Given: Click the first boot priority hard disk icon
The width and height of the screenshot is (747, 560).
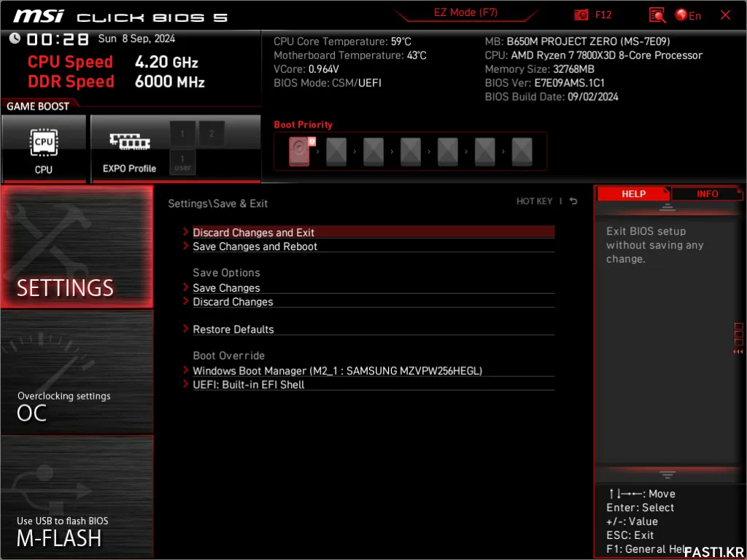Looking at the screenshot, I should pyautogui.click(x=300, y=152).
